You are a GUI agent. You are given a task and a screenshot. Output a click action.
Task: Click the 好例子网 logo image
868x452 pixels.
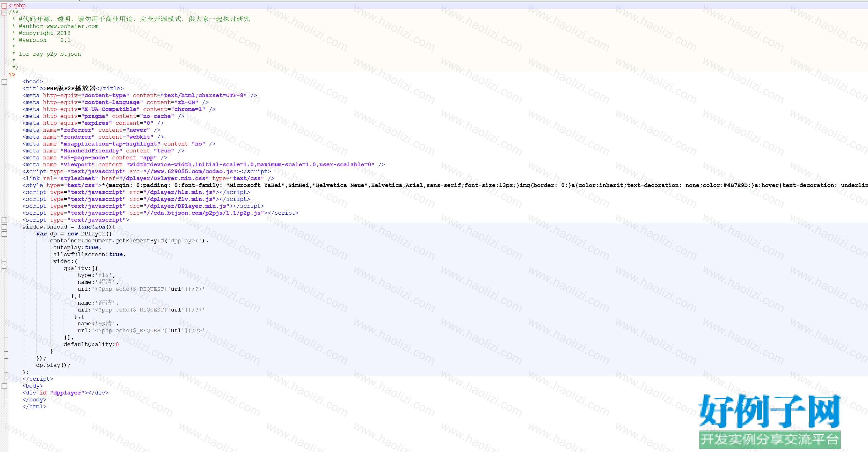pos(770,421)
